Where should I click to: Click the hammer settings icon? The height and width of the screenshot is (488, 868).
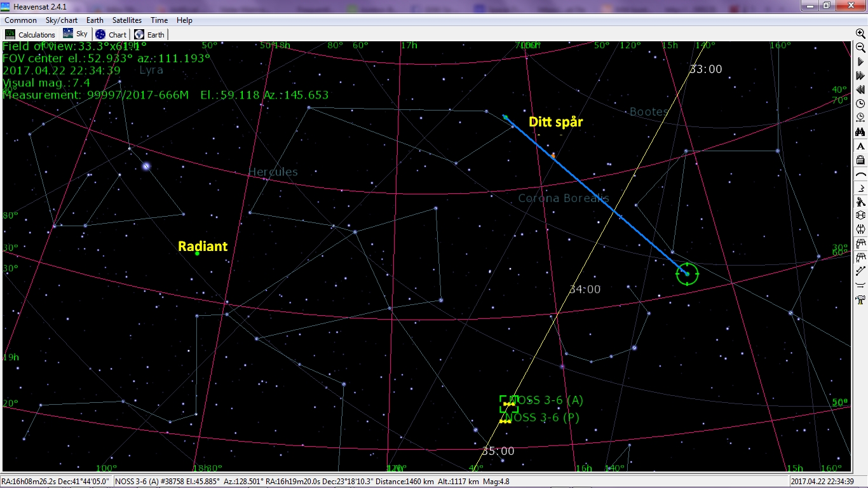click(x=861, y=299)
